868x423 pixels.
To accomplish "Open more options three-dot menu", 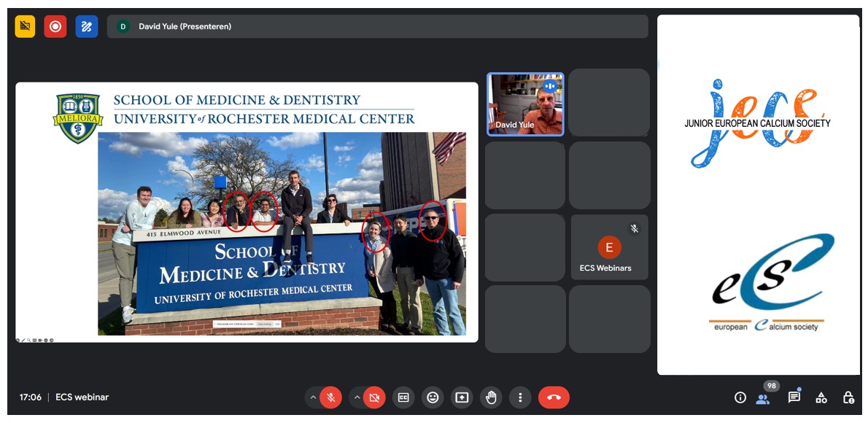I will [520, 397].
